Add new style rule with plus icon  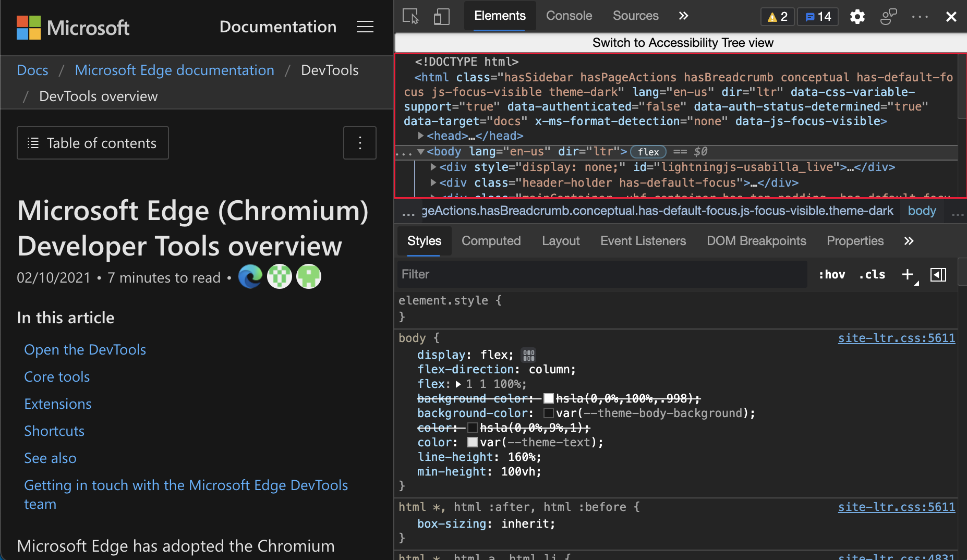(x=908, y=274)
